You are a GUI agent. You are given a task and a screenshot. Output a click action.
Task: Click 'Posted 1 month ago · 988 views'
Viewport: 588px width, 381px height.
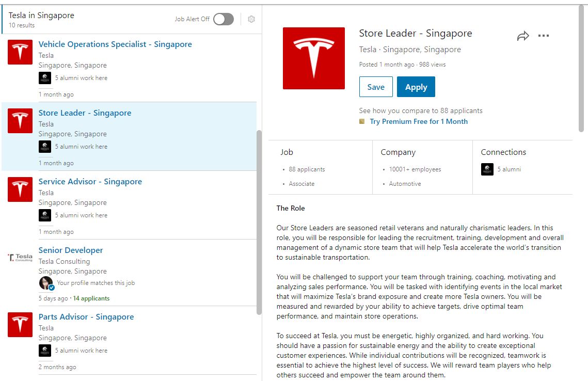tap(402, 65)
